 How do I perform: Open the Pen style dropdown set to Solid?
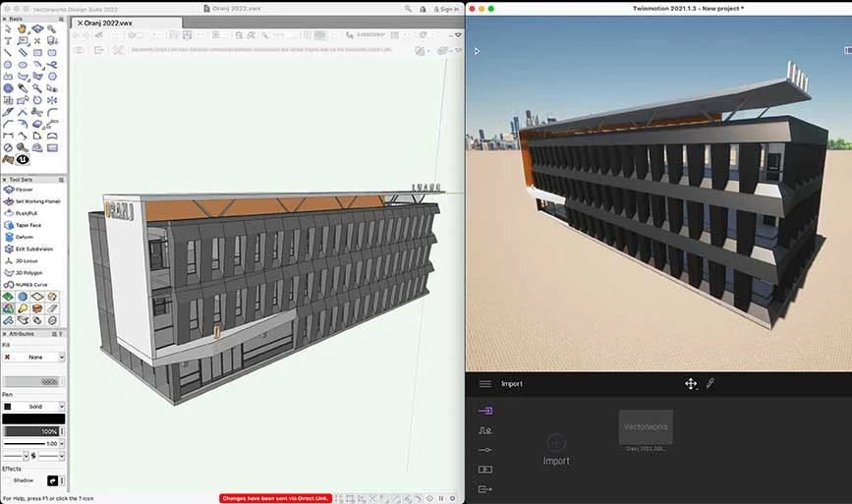click(34, 406)
